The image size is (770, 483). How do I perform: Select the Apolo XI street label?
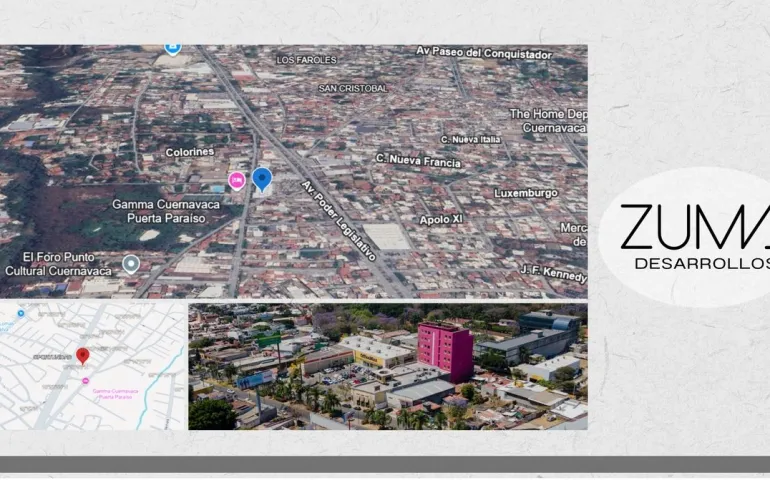click(440, 219)
